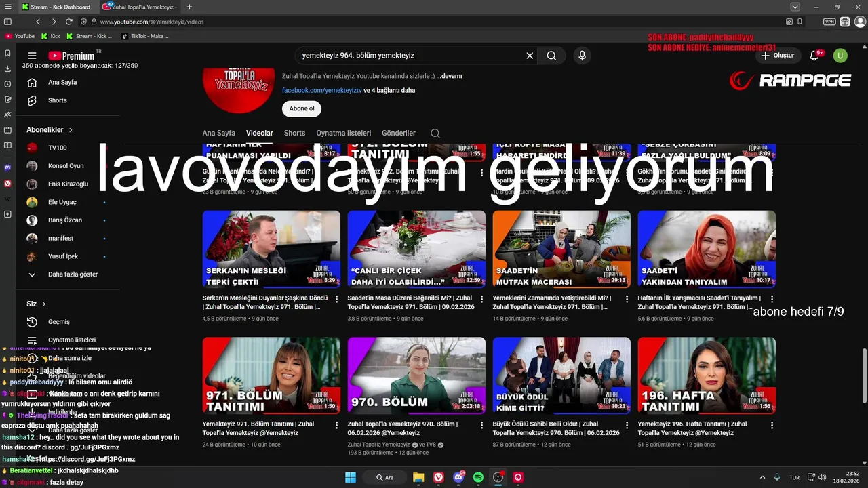Open facebook.com/yemekteyiztv link
Viewport: 868px width, 488px height.
click(321, 90)
